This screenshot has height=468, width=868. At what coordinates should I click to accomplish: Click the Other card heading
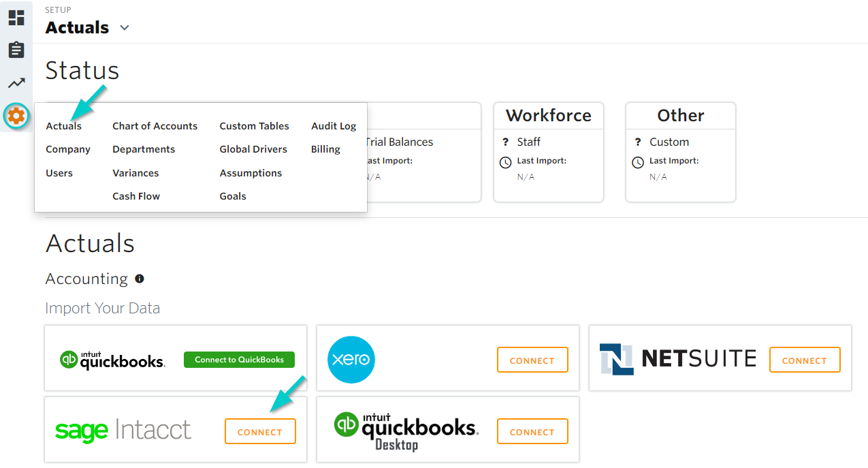[x=681, y=116]
